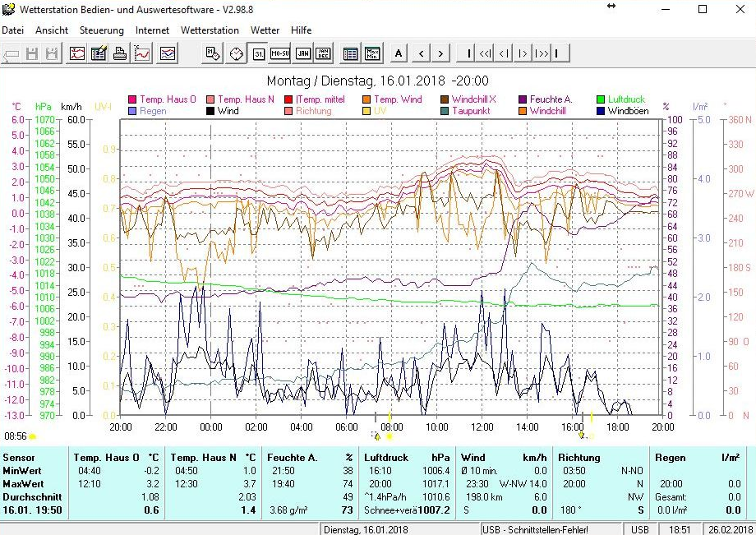Select the JAN month view button

302,54
